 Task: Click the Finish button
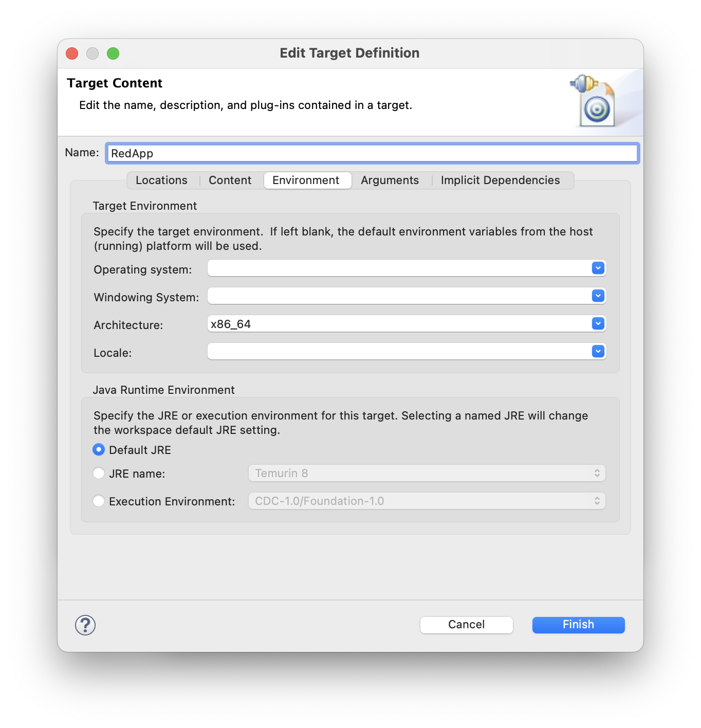[x=578, y=624]
